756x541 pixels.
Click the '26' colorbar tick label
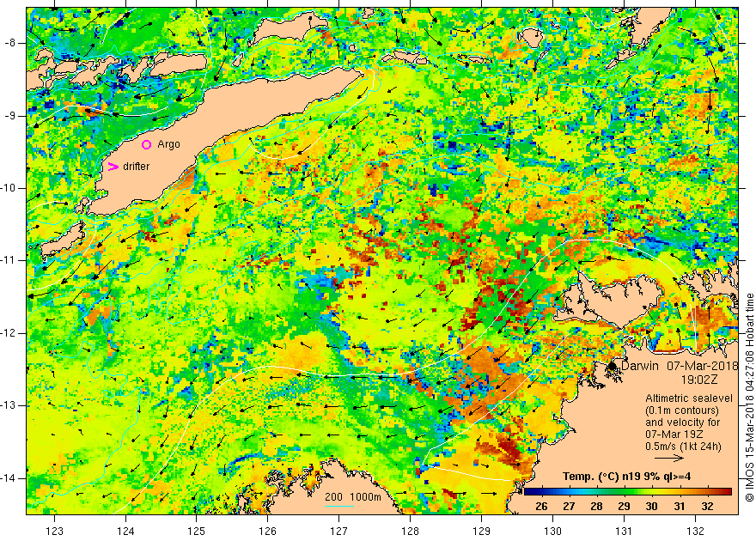coord(541,507)
